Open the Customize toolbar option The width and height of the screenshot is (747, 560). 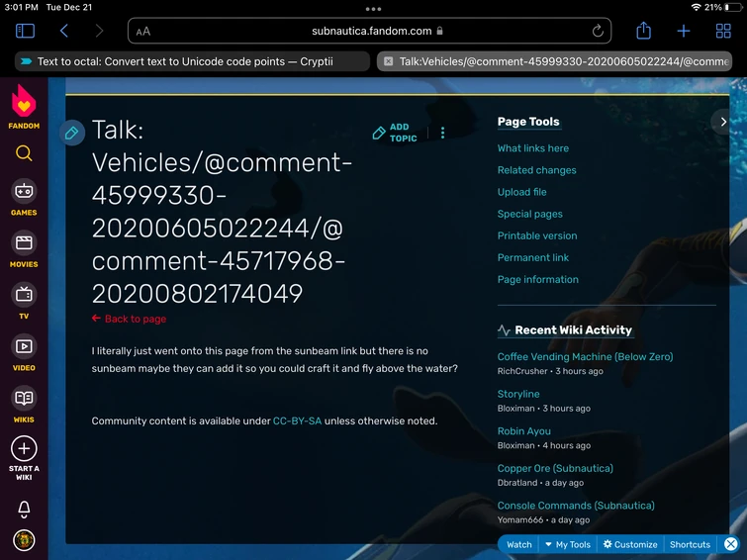click(x=630, y=544)
